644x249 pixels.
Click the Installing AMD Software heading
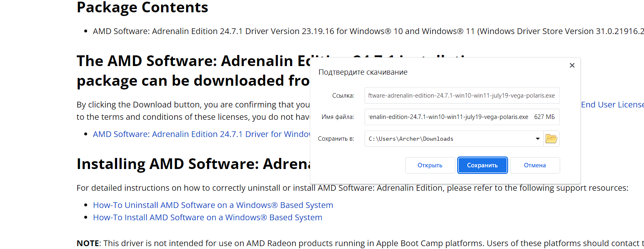tap(193, 164)
